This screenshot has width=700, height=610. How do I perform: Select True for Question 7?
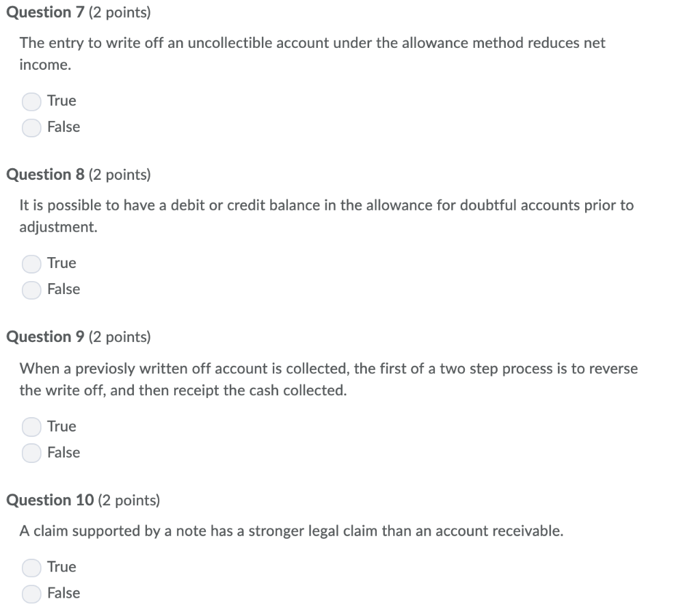coord(31,101)
